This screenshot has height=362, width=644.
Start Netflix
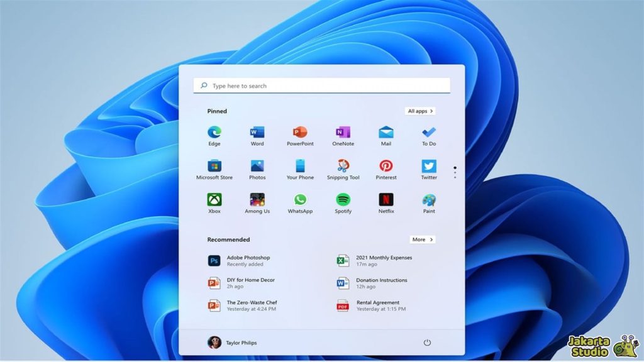[386, 200]
